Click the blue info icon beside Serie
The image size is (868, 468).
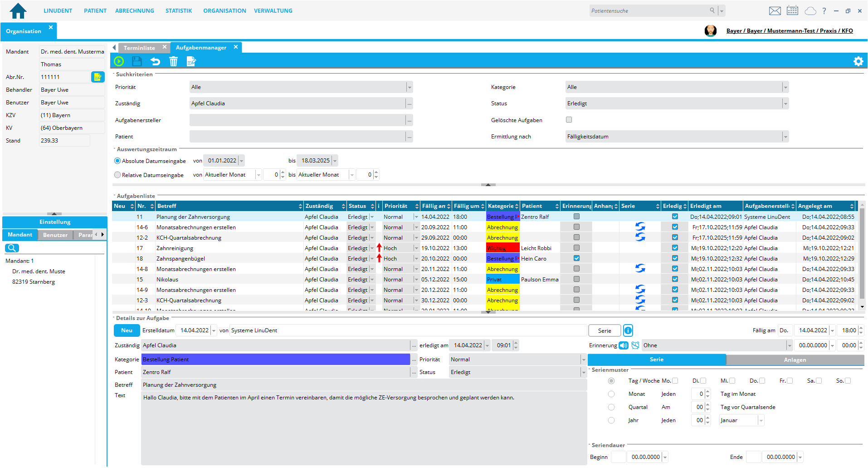[628, 330]
